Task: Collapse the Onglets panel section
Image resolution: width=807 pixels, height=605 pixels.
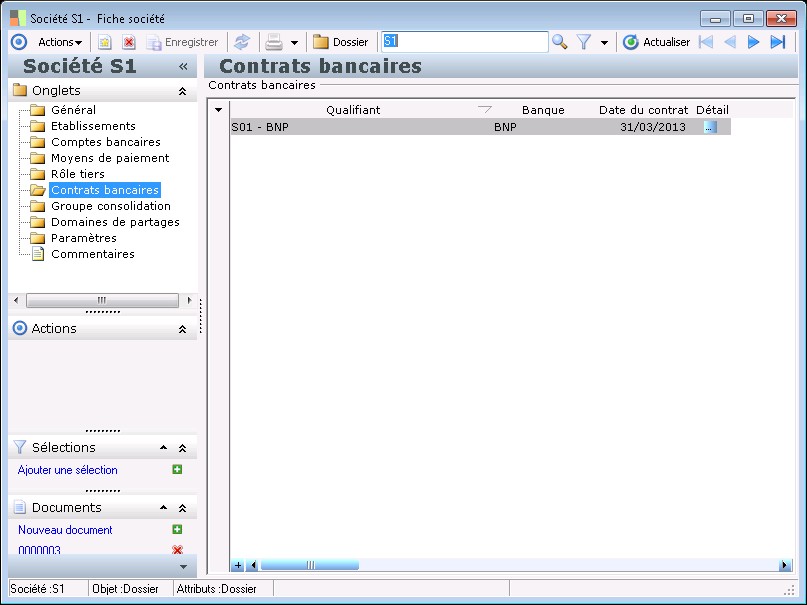Action: 182,91
